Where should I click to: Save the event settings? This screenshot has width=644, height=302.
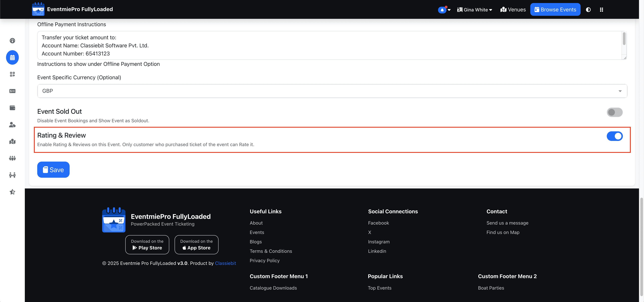[53, 169]
